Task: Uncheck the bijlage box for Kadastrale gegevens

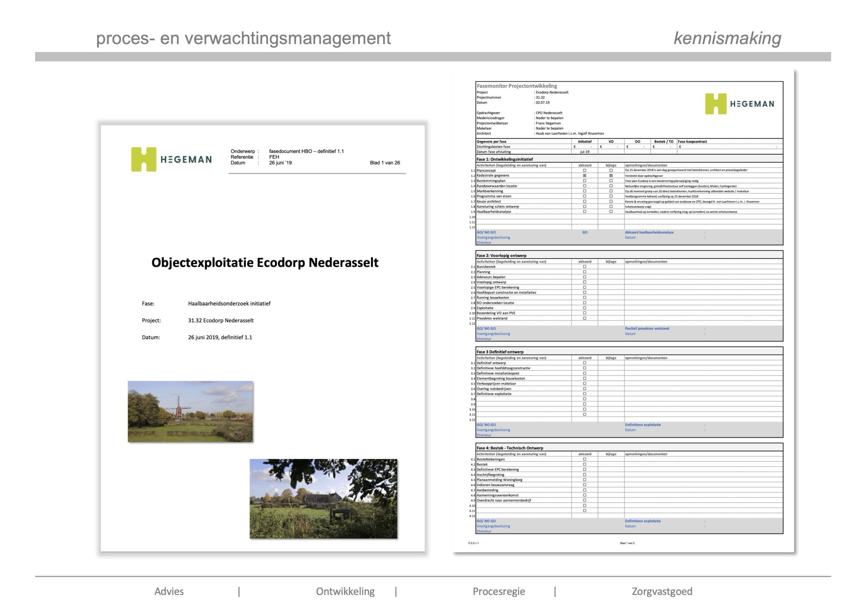Action: coord(611,175)
